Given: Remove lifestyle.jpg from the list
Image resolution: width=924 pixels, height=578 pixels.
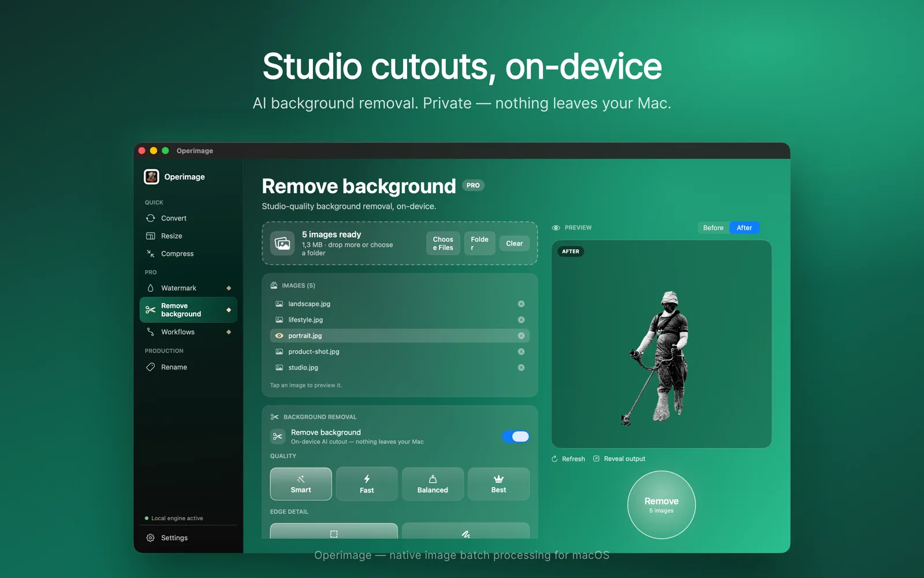Looking at the screenshot, I should (521, 320).
